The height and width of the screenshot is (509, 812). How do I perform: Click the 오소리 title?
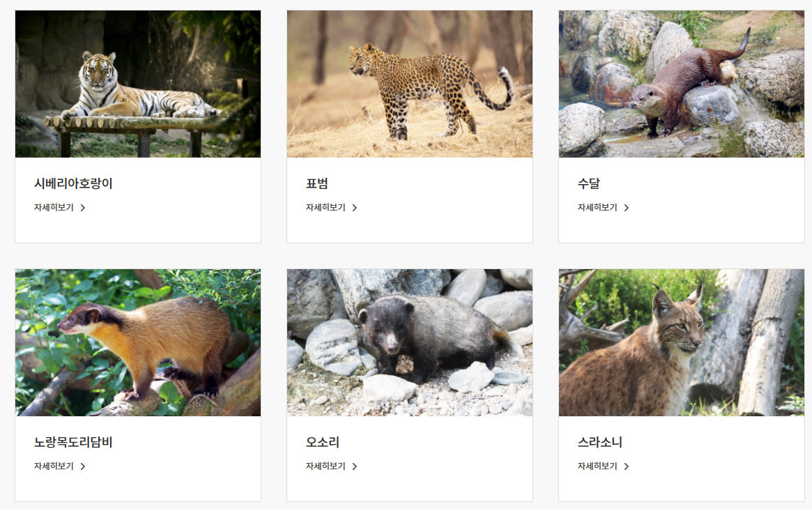(323, 442)
